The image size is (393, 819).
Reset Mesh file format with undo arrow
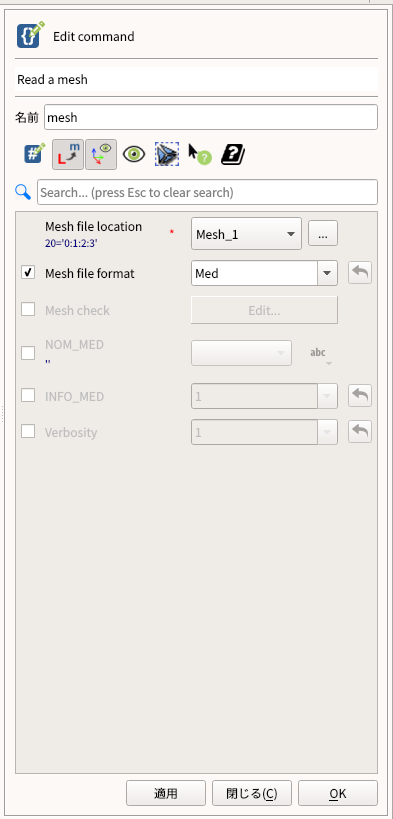coord(360,273)
